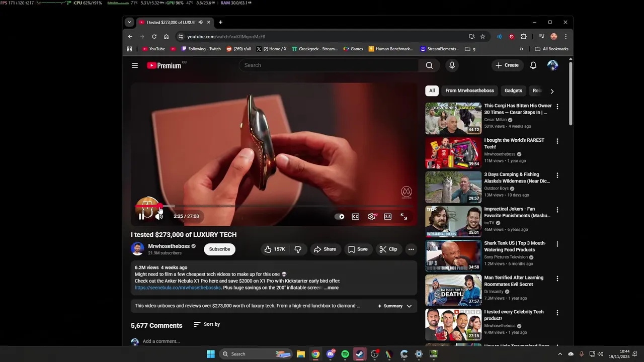Start voice search with the microphone
The image size is (644, 362).
point(452,65)
